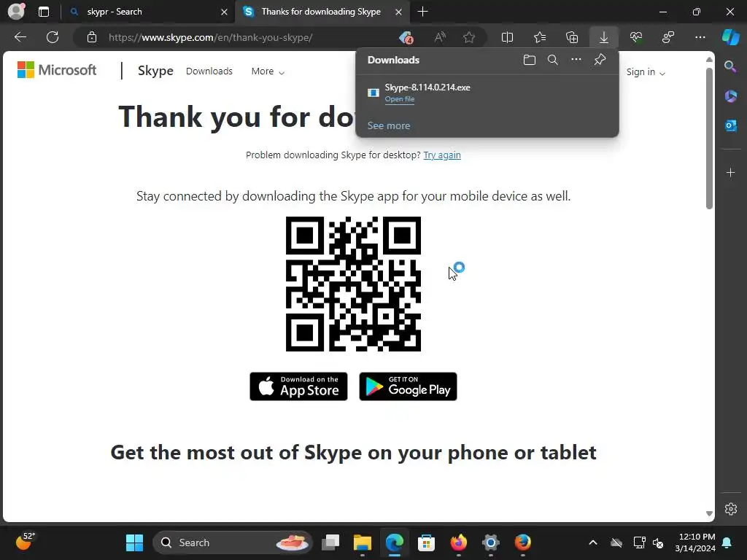Open the Share icon in toolbar
The width and height of the screenshot is (747, 560).
(668, 37)
